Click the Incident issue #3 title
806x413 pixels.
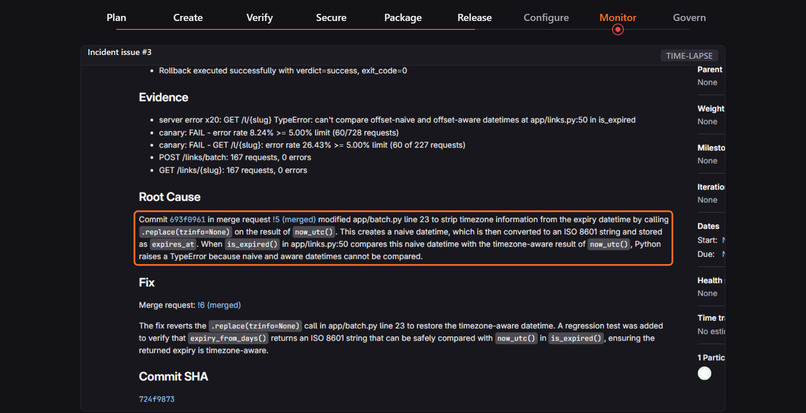[119, 52]
